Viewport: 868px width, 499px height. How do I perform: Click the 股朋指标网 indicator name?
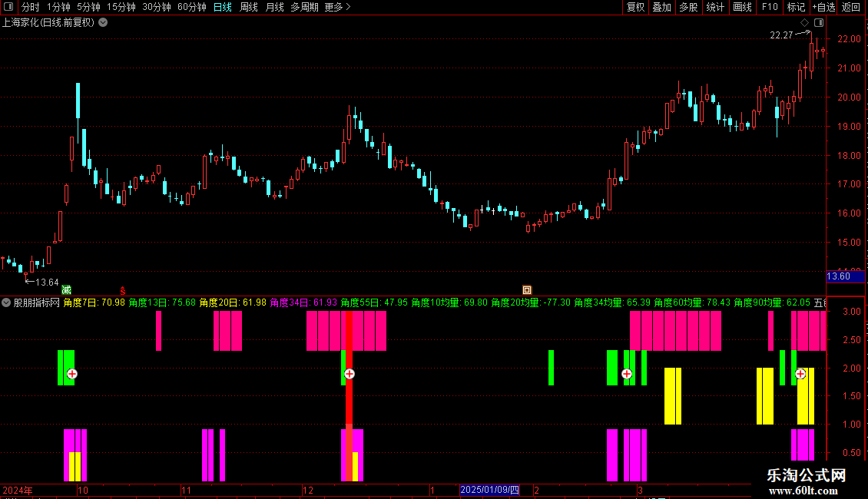(x=37, y=302)
